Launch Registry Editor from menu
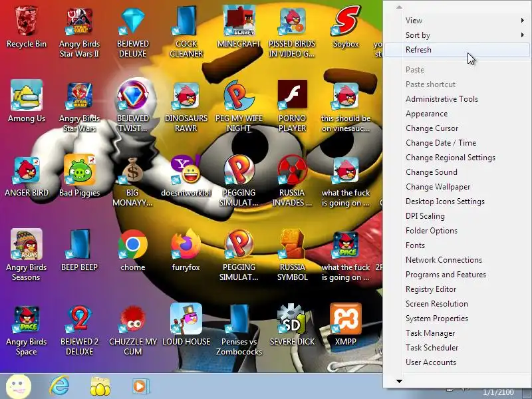The image size is (532, 399). (458, 289)
